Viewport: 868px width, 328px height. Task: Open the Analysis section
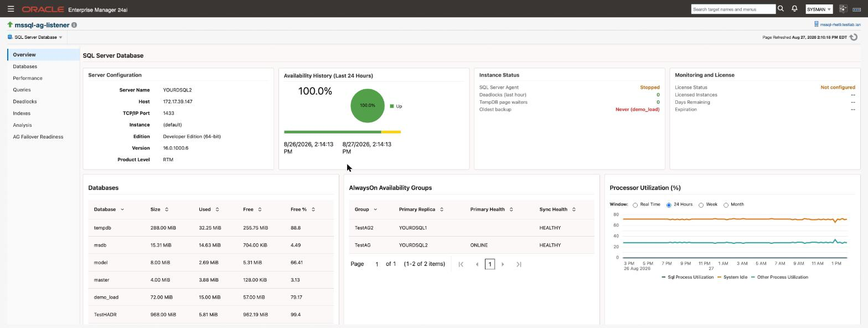22,125
